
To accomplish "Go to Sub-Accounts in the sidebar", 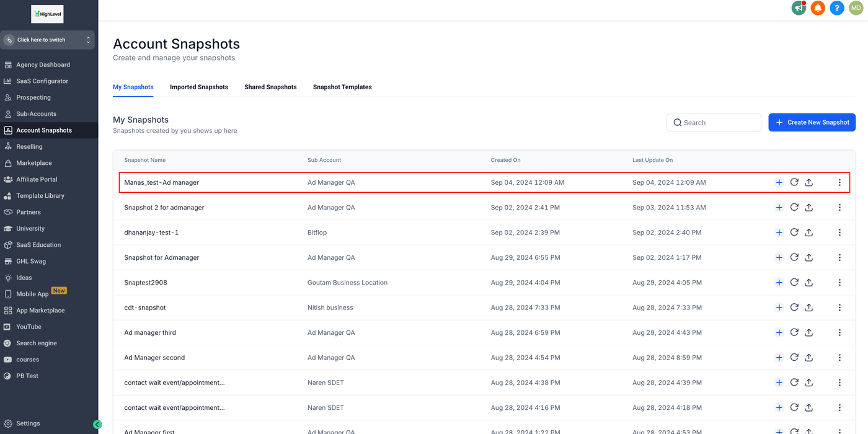I will (36, 114).
